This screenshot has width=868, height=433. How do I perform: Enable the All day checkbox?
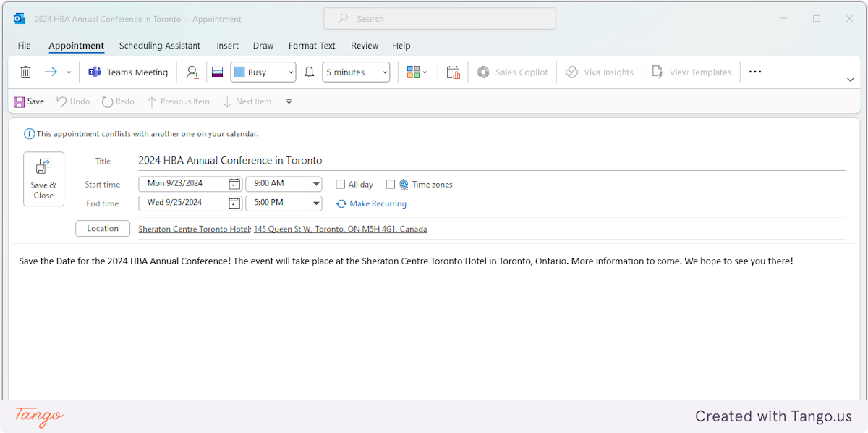[x=341, y=185]
